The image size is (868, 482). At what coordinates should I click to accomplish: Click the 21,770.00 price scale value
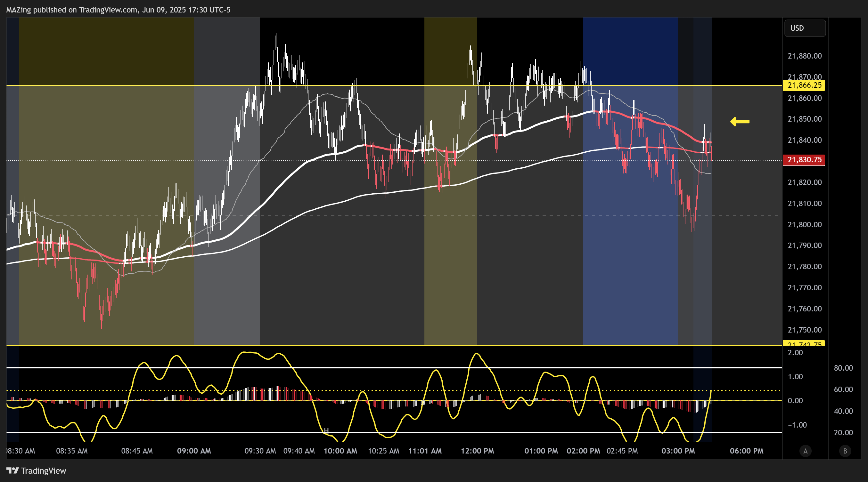[x=805, y=288]
